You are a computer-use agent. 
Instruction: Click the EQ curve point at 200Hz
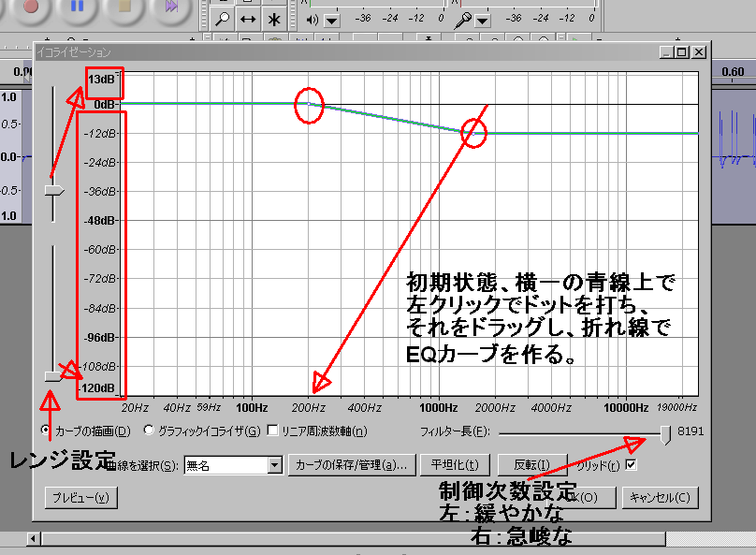tap(309, 104)
